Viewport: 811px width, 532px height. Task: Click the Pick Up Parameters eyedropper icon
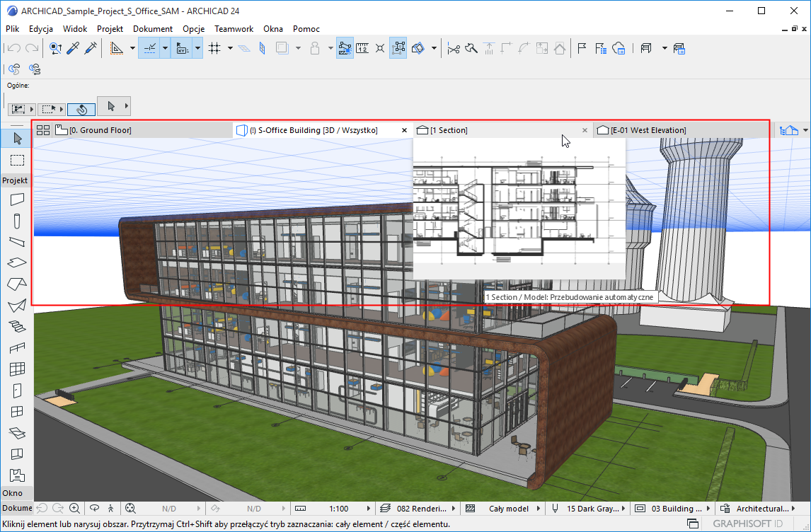[73, 49]
